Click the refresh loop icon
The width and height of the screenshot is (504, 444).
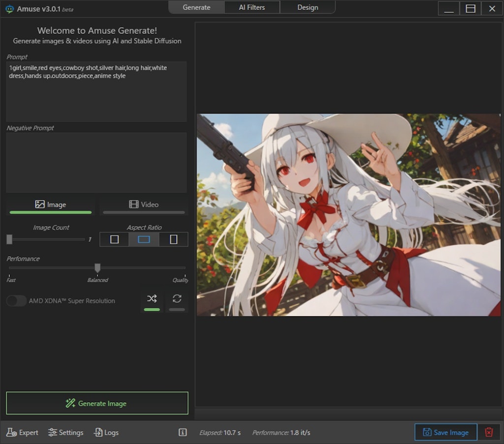point(177,299)
